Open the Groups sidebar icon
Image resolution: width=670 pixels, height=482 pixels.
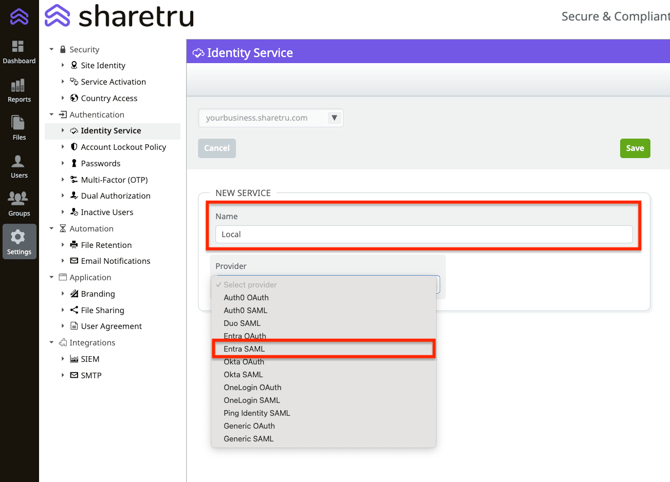[x=18, y=204]
